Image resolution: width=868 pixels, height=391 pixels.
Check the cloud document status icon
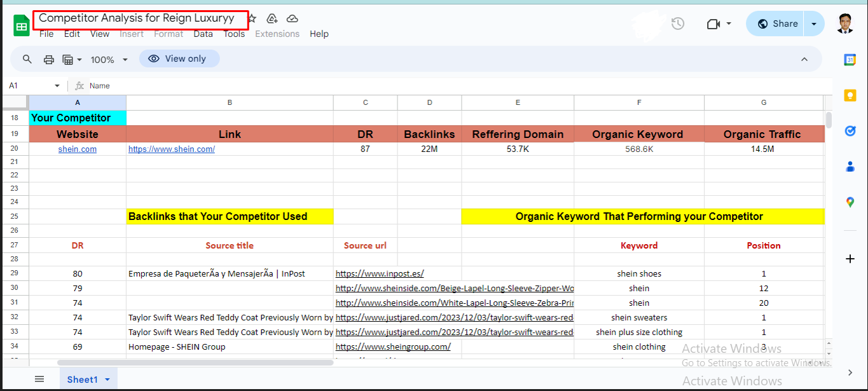[292, 18]
